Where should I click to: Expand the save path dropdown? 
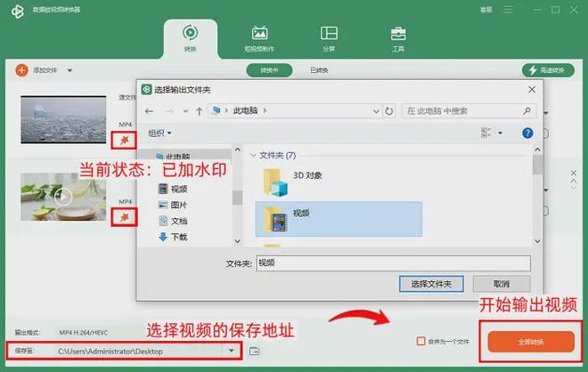click(232, 351)
